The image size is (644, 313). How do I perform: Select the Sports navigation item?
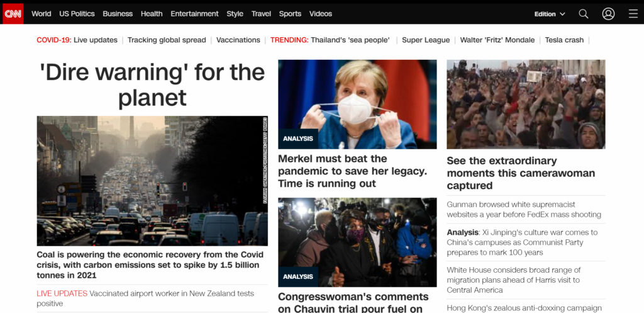tap(290, 14)
